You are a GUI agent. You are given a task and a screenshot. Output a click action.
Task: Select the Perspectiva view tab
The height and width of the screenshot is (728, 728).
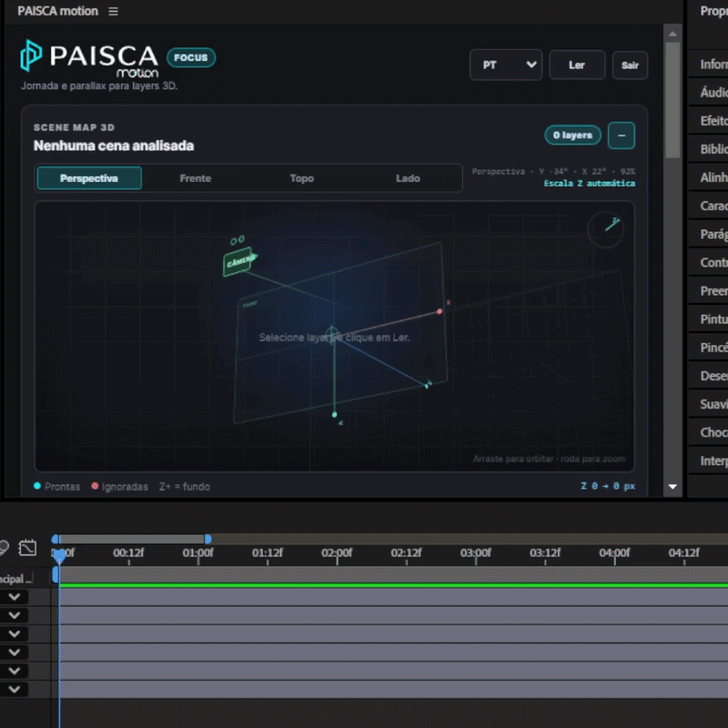[x=89, y=178]
